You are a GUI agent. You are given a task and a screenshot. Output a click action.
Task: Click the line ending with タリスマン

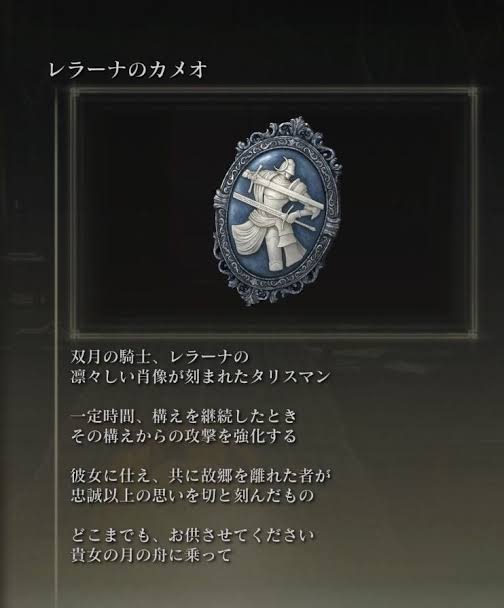(200, 377)
